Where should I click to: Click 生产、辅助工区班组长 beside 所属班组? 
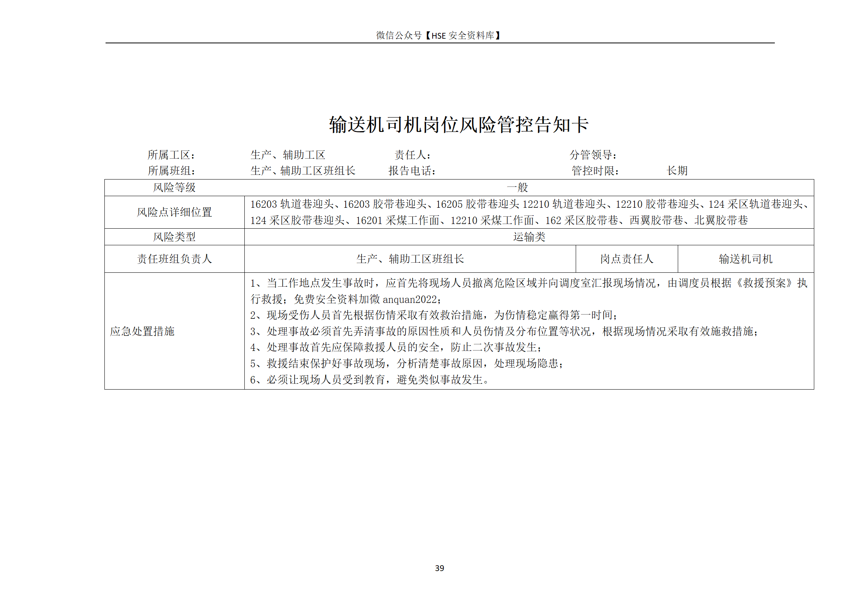click(303, 171)
